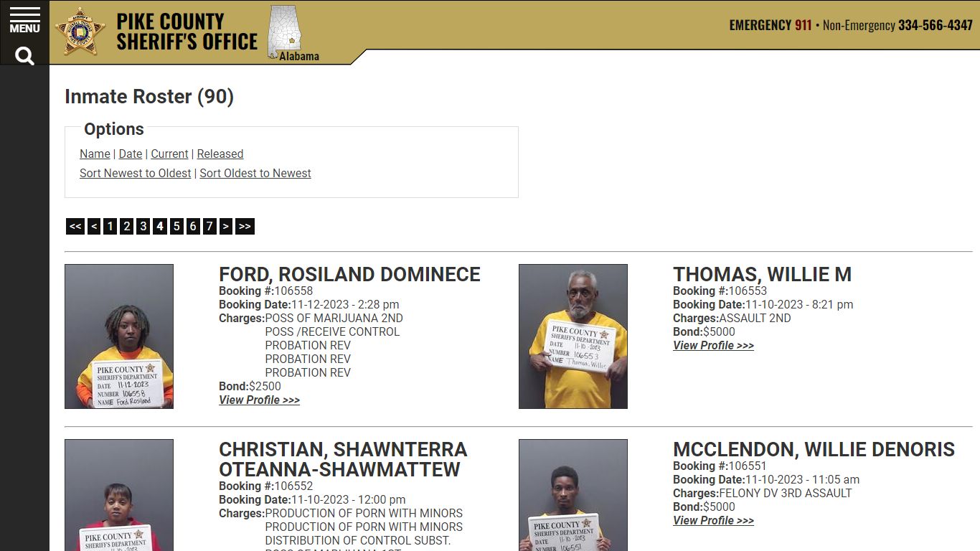Show Current inmates only
This screenshot has height=551, width=980.
(169, 154)
